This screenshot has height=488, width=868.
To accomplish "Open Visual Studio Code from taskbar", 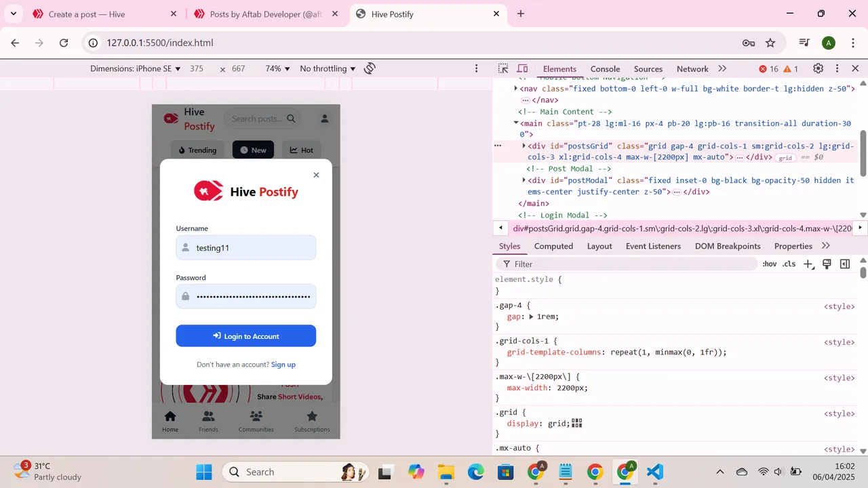I will [655, 472].
